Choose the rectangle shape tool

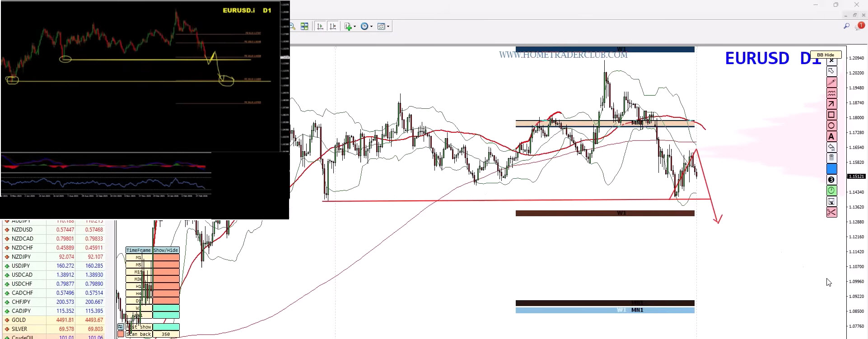(831, 115)
